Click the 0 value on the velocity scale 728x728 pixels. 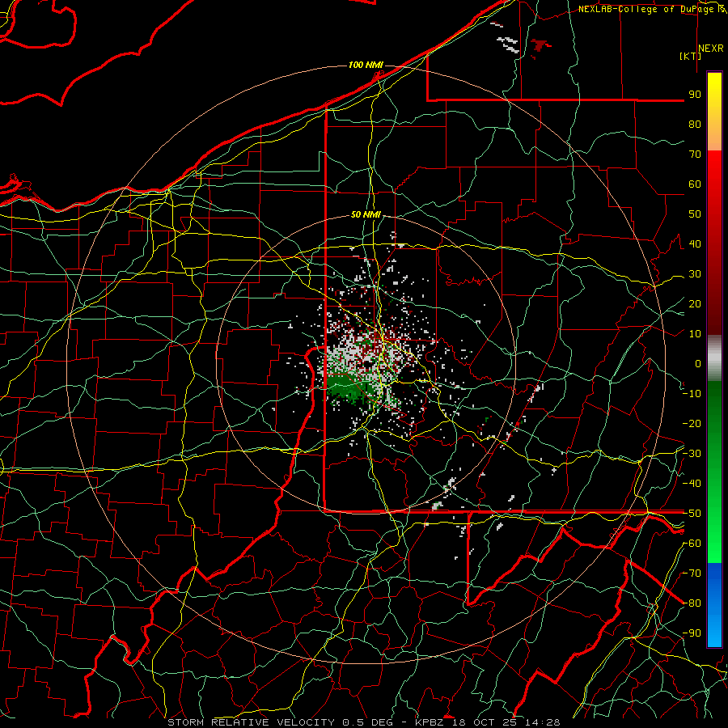pos(698,363)
